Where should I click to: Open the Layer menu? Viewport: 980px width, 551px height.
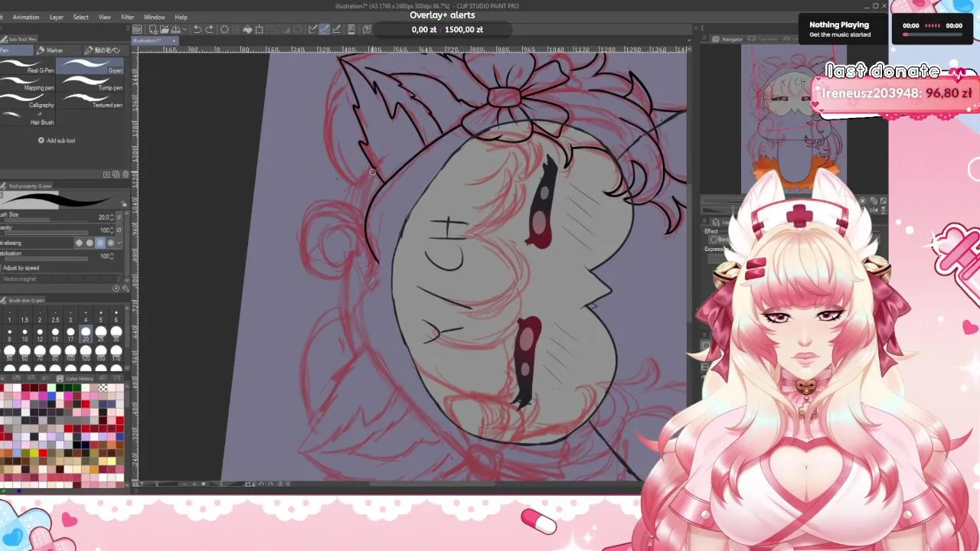[x=57, y=17]
